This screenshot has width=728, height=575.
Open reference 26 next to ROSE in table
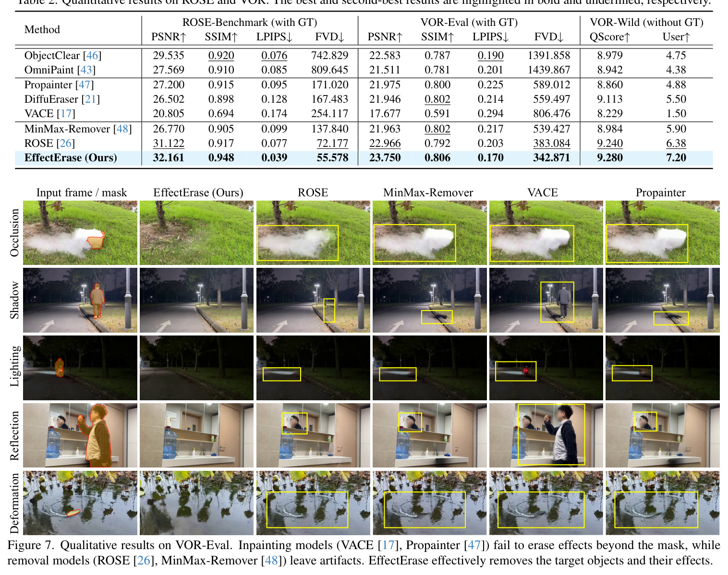(x=66, y=144)
